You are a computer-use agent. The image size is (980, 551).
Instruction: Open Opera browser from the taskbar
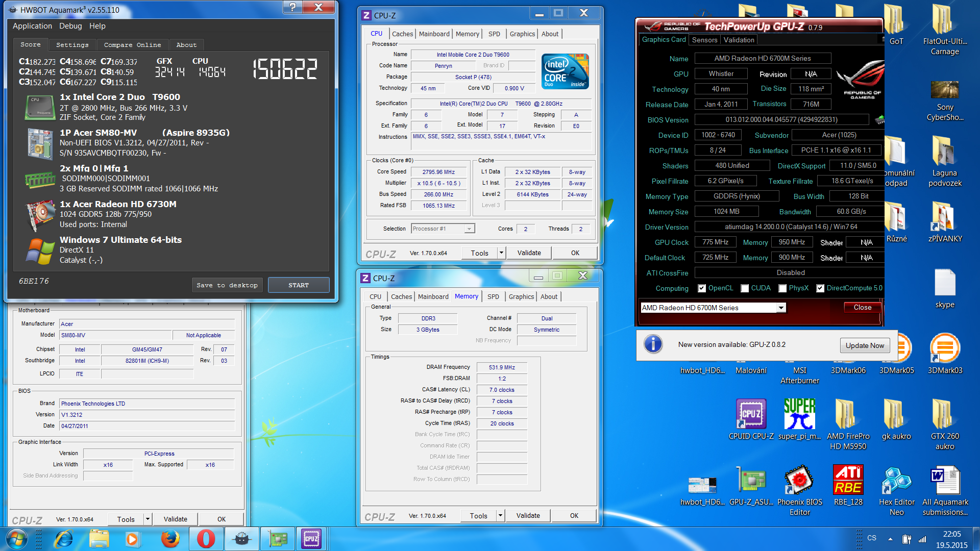click(206, 539)
